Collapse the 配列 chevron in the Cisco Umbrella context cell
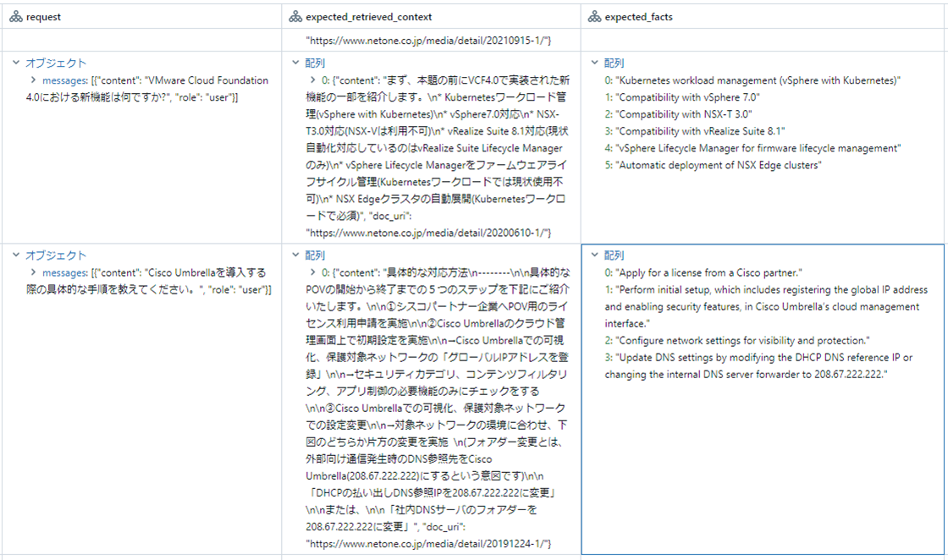Viewport: 948px width, 560px height. tap(295, 255)
